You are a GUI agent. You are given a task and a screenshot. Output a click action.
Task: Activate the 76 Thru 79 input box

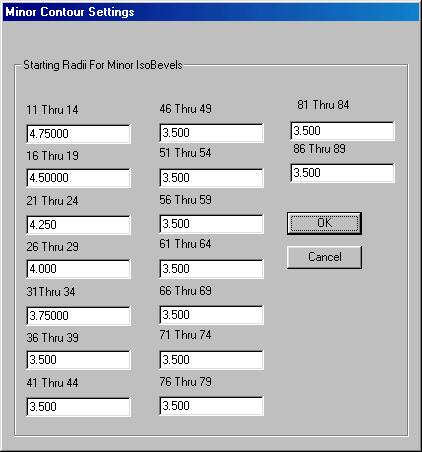[211, 406]
